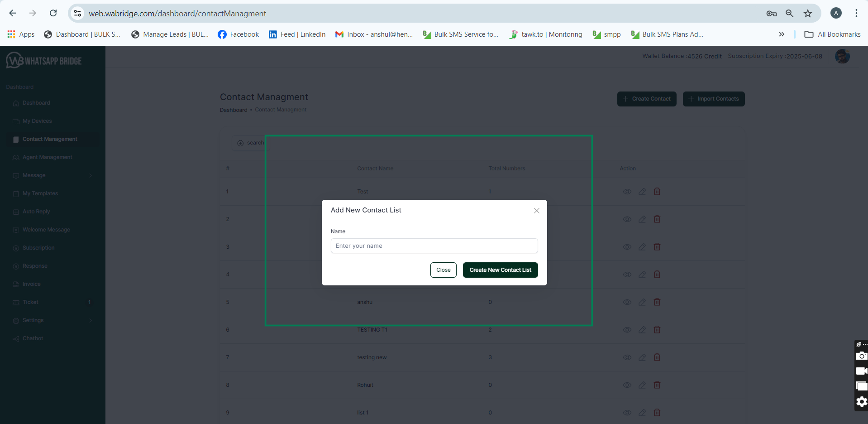This screenshot has width=868, height=424.
Task: Delete the Rohuit contact list
Action: 657,385
